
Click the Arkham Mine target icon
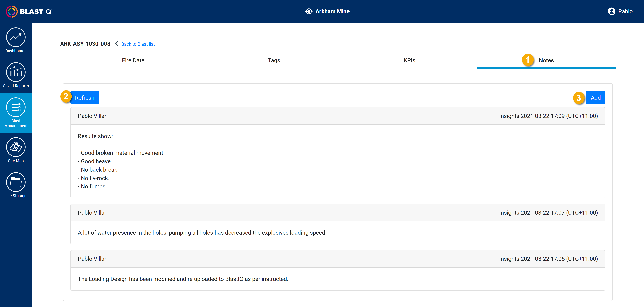pyautogui.click(x=309, y=11)
